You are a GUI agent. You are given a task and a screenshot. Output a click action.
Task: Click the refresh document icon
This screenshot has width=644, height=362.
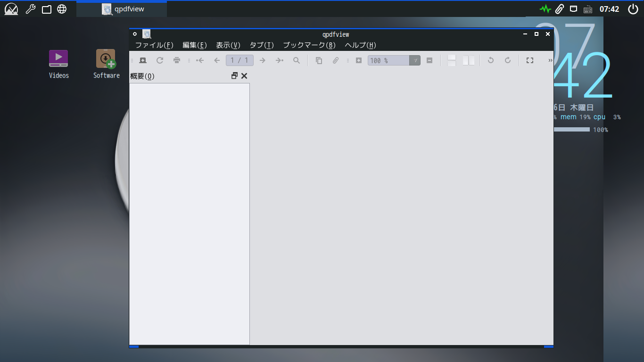tap(160, 60)
